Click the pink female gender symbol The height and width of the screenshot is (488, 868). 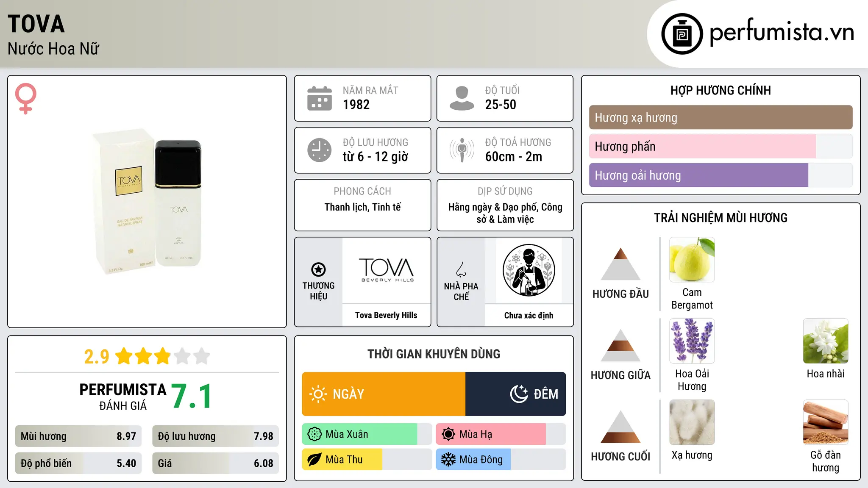pyautogui.click(x=25, y=99)
